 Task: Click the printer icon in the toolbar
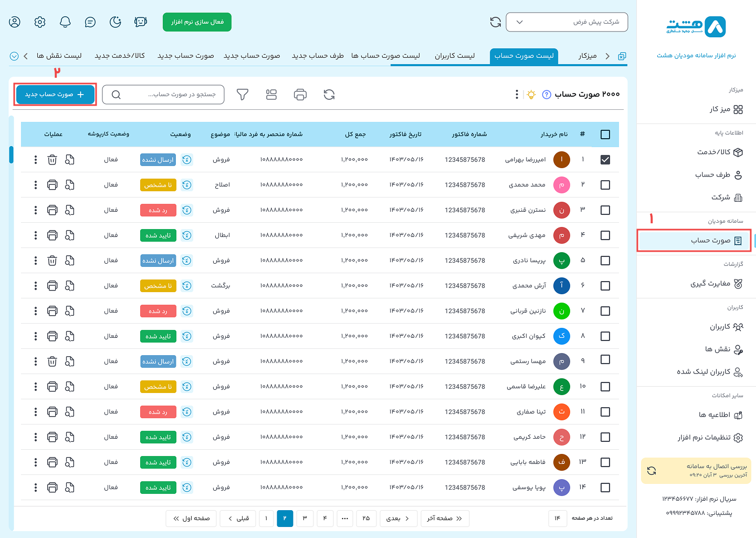[x=300, y=95]
